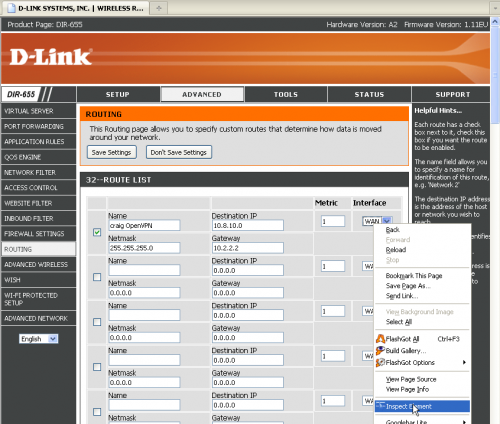Click the FlashGot Options icon
This screenshot has width=500, height=424.
pos(380,362)
